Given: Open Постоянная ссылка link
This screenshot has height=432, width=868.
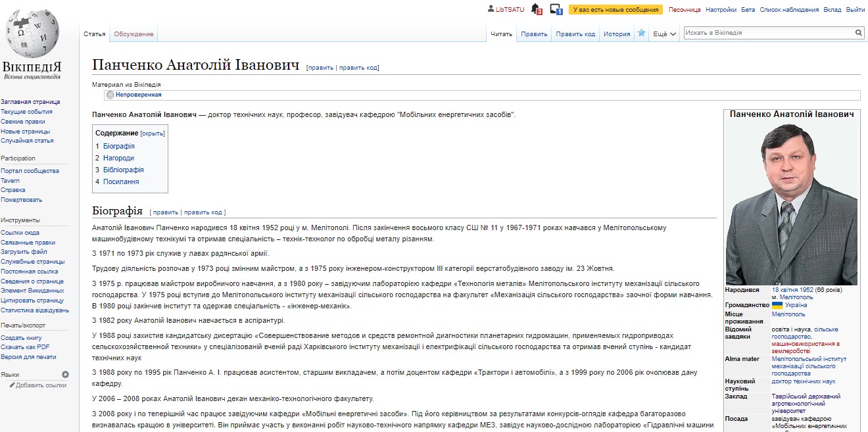Looking at the screenshot, I should coord(29,272).
